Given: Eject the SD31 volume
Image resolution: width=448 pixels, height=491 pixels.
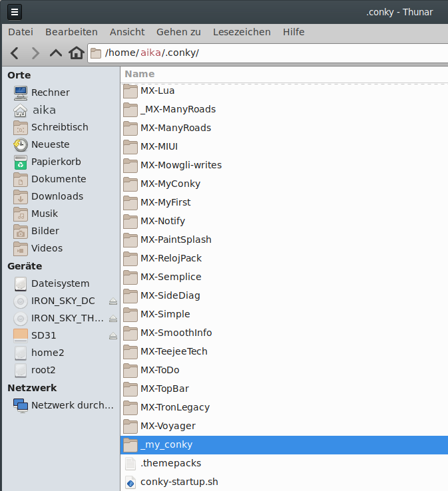Looking at the screenshot, I should 113,336.
